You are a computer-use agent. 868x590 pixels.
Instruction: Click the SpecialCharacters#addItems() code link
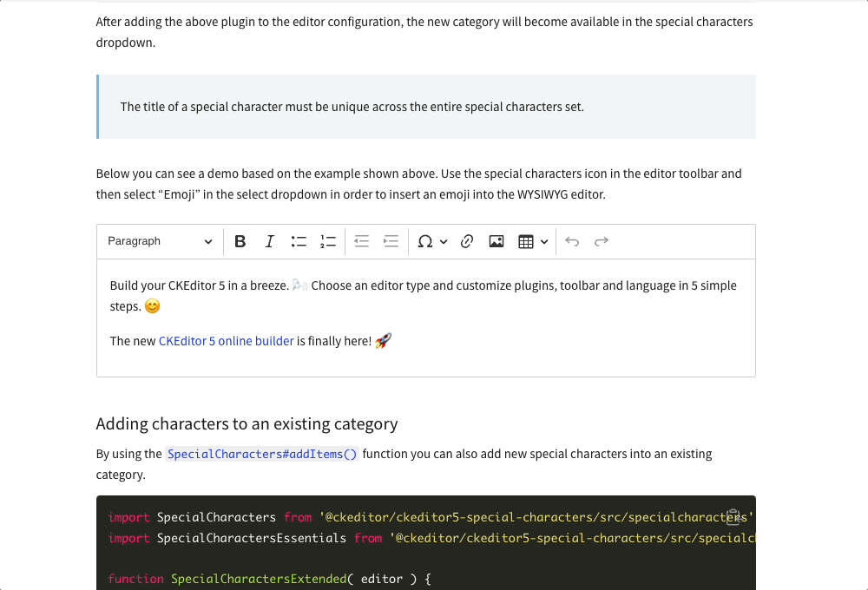(262, 454)
